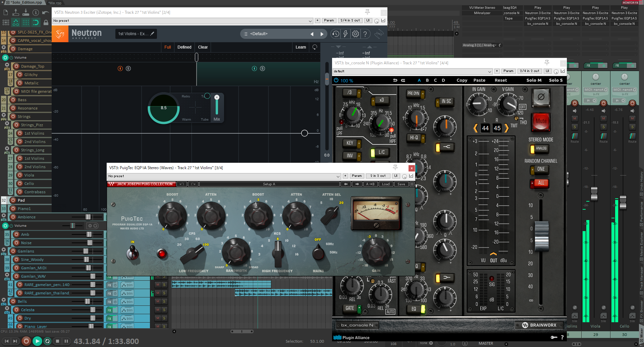Open Neutron help question mark
The image size is (644, 347).
(365, 34)
